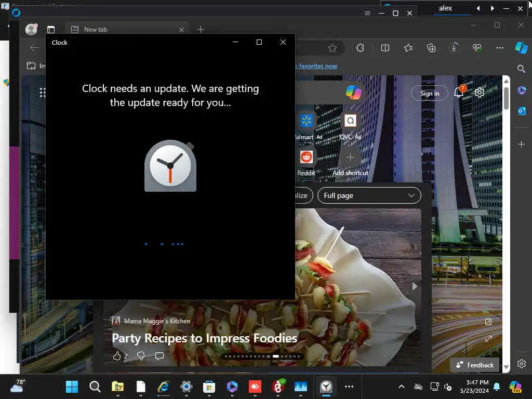The image size is (532, 399).
Task: Open apps grid on new tab page
Action: pyautogui.click(x=43, y=92)
